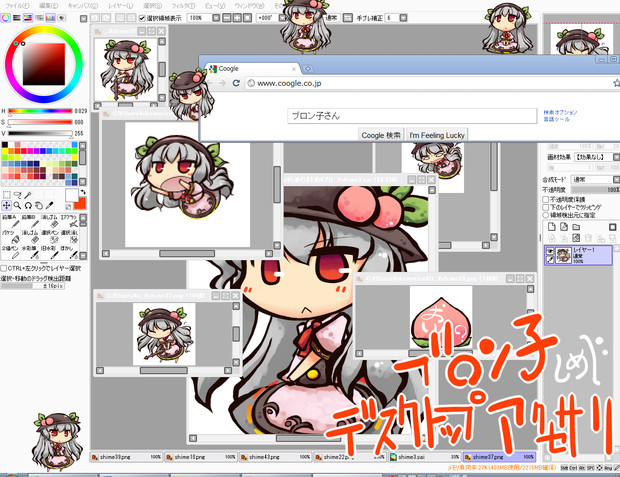This screenshot has width=620, height=477.
Task: Choose the バケツ bucket fill tool
Action: click(x=11, y=237)
